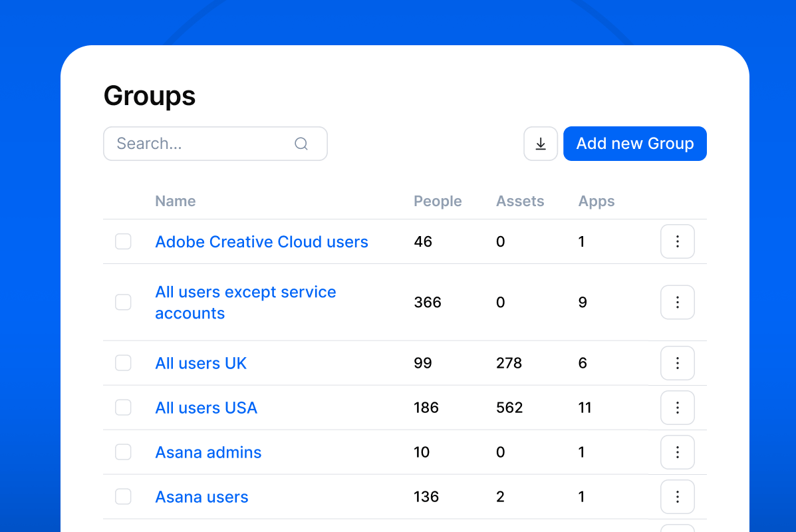Open actions menu for All users except service accounts
This screenshot has height=532, width=796.
(677, 302)
